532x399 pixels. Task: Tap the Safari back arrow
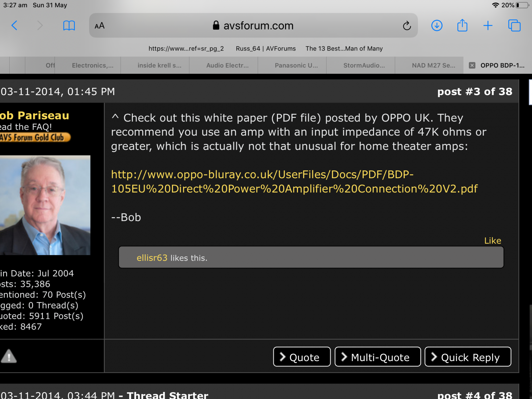pyautogui.click(x=14, y=26)
